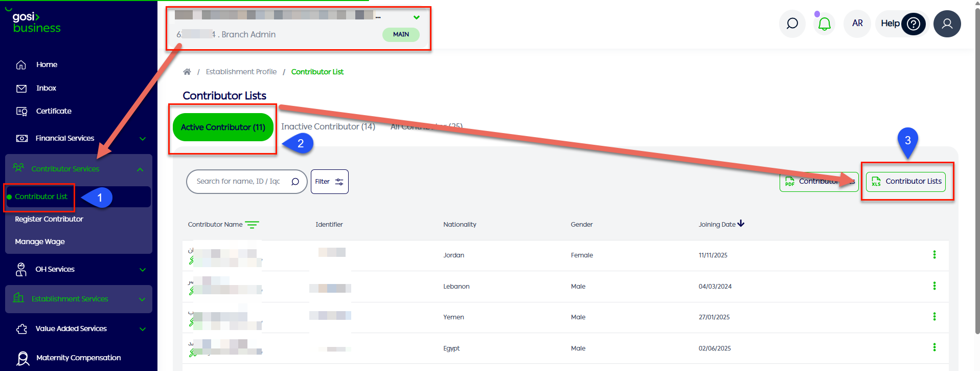Click the notification bell icon

point(824,24)
